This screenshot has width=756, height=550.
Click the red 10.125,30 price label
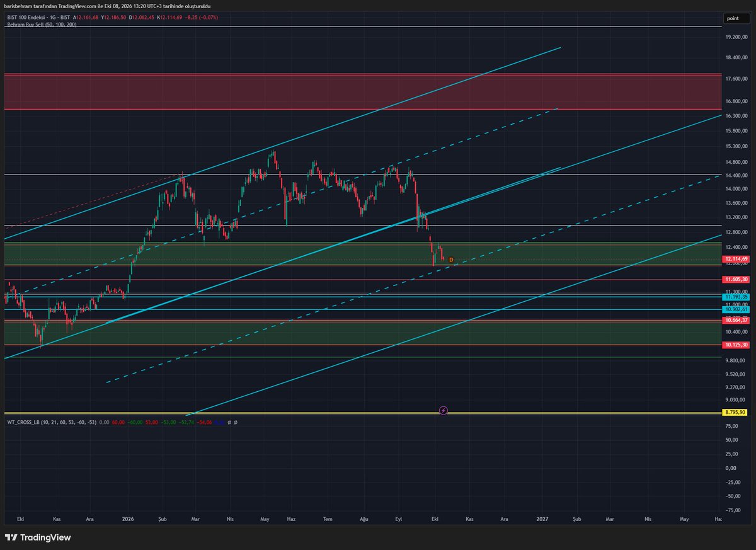(x=736, y=345)
